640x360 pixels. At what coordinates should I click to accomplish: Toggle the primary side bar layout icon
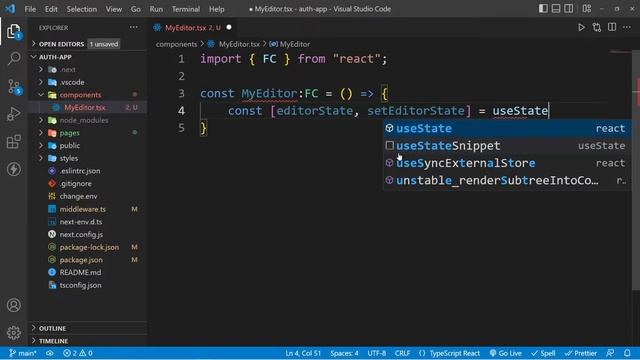(x=543, y=9)
